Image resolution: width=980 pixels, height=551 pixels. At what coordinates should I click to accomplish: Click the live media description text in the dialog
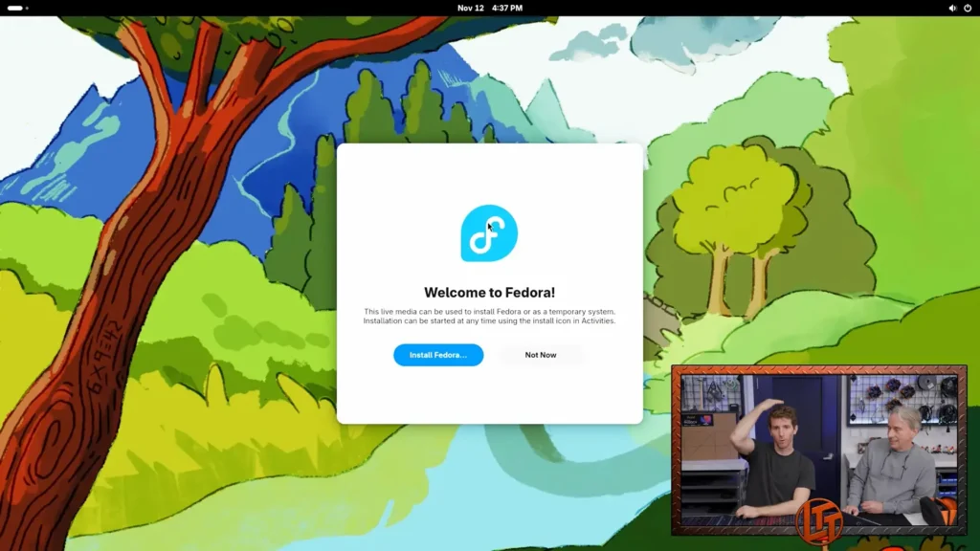pyautogui.click(x=489, y=316)
